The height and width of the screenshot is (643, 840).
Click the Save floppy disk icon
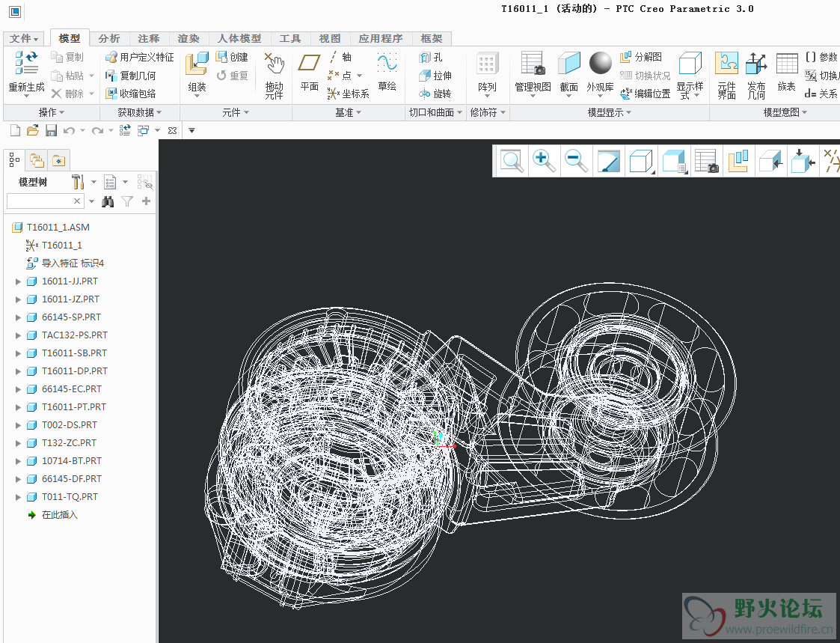pyautogui.click(x=51, y=130)
